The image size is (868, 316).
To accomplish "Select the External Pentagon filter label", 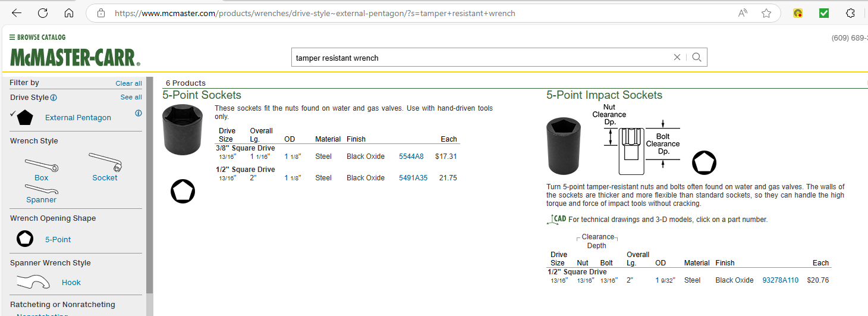I will (78, 118).
